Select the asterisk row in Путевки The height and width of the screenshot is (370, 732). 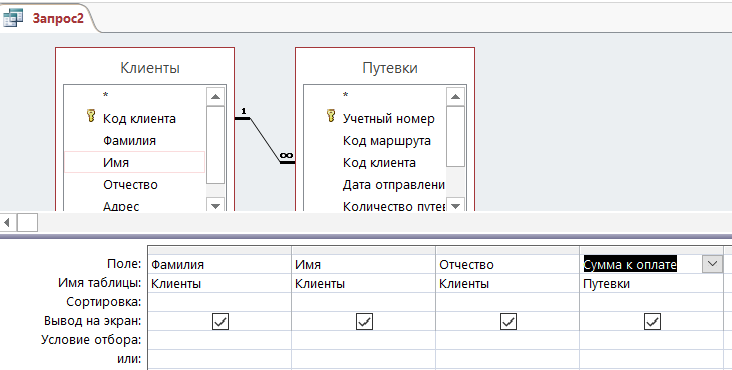click(x=374, y=96)
